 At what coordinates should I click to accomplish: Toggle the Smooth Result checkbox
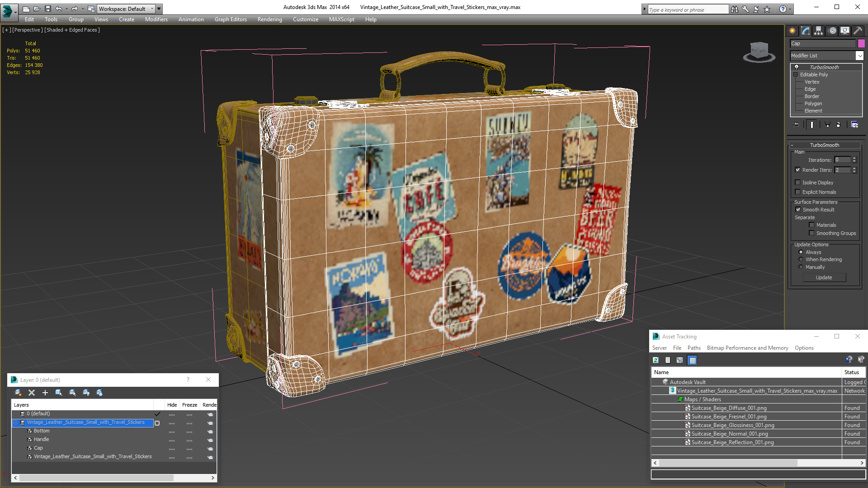798,210
